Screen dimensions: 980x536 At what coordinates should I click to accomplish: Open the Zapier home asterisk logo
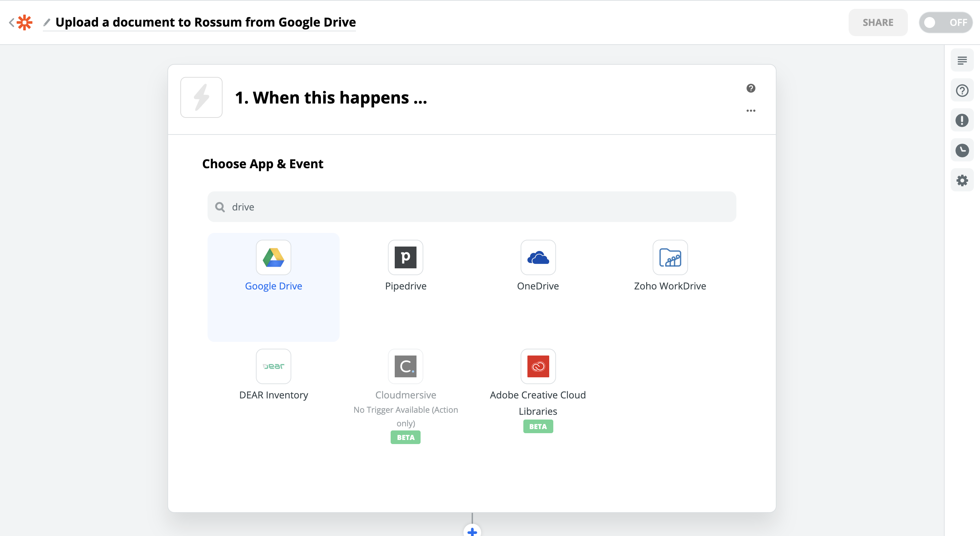(25, 22)
